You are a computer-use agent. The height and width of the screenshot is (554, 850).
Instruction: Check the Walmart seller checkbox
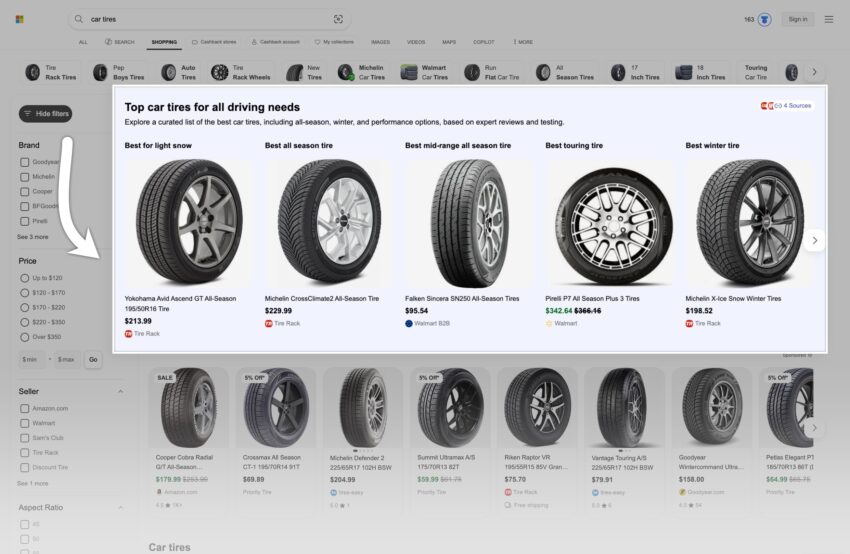pyautogui.click(x=24, y=423)
